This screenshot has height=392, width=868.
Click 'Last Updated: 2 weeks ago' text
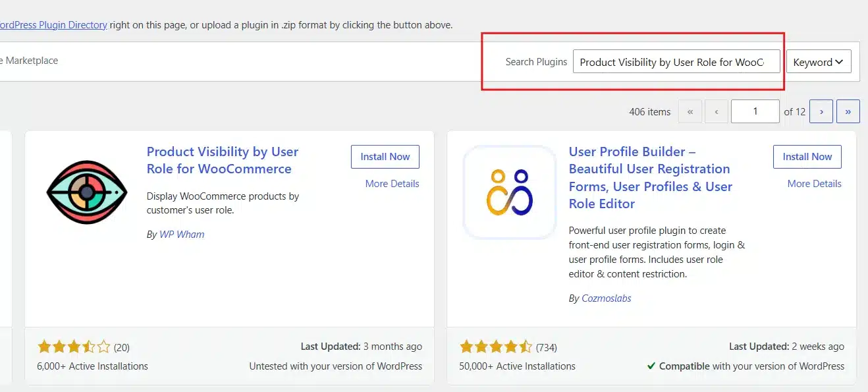coord(786,347)
